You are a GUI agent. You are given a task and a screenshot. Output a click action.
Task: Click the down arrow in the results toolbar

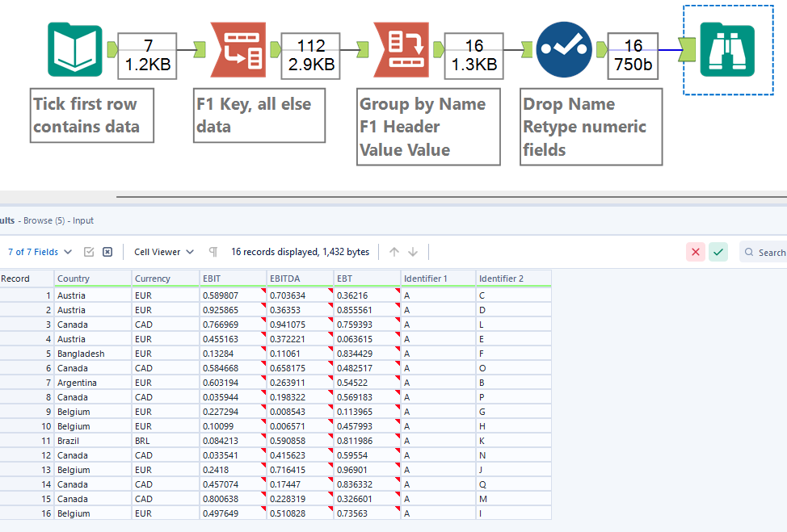point(413,251)
